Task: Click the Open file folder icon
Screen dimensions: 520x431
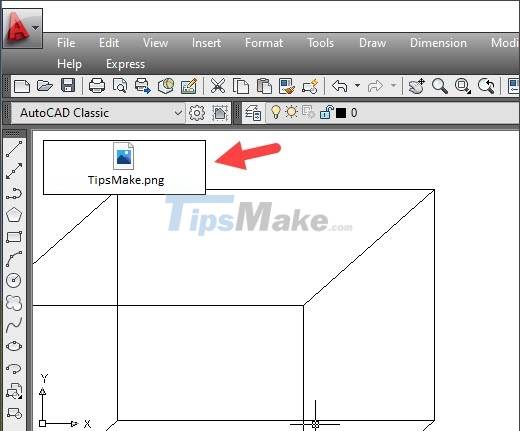Action: click(45, 86)
